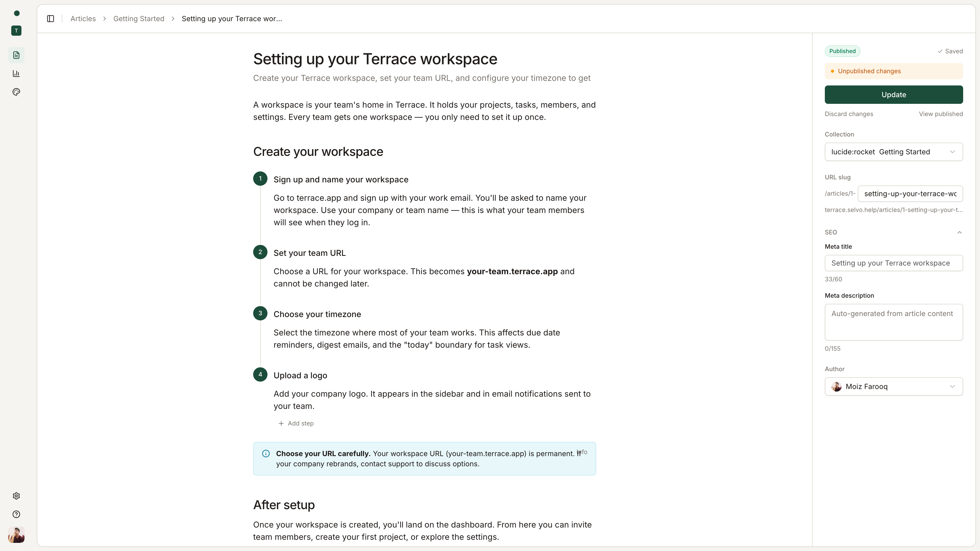This screenshot has width=980, height=551.
Task: Open the appearance palette icon
Action: pos(16,92)
